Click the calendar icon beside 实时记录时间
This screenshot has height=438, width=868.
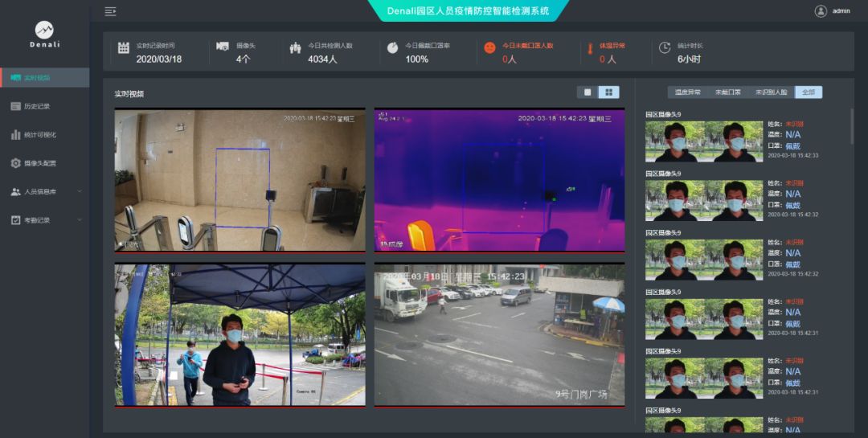123,48
